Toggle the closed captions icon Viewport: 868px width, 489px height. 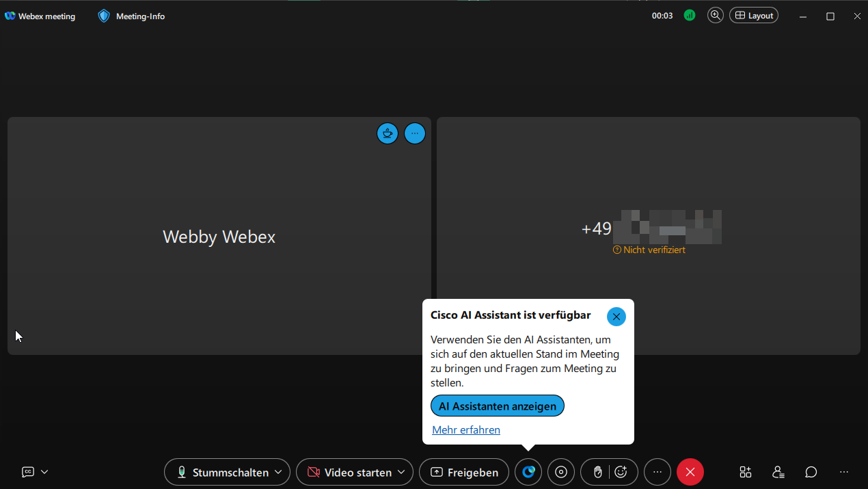point(28,472)
